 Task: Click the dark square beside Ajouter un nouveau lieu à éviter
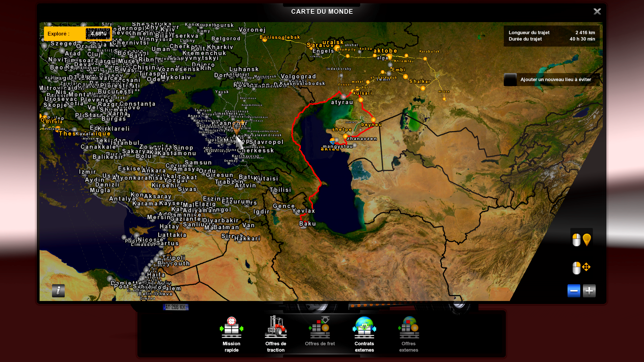510,80
